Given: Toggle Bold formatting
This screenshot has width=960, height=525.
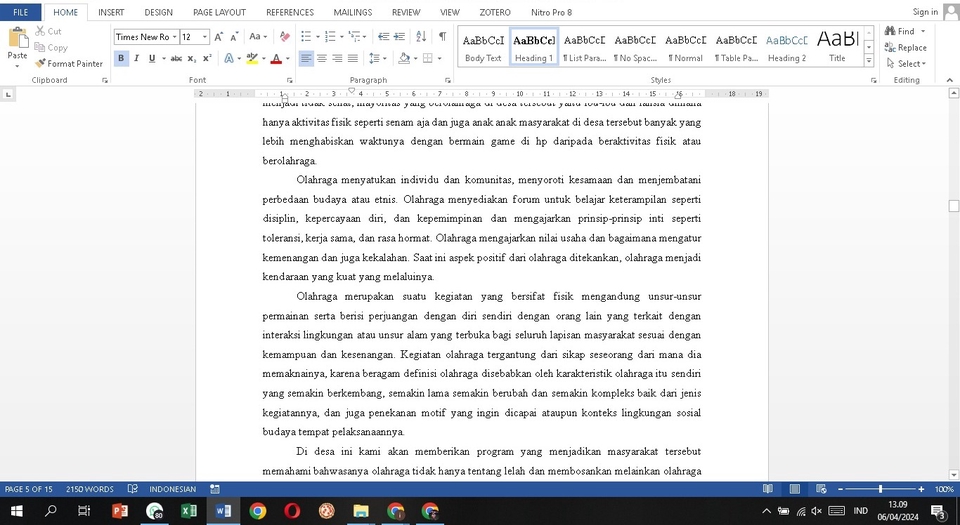Looking at the screenshot, I should click(121, 58).
